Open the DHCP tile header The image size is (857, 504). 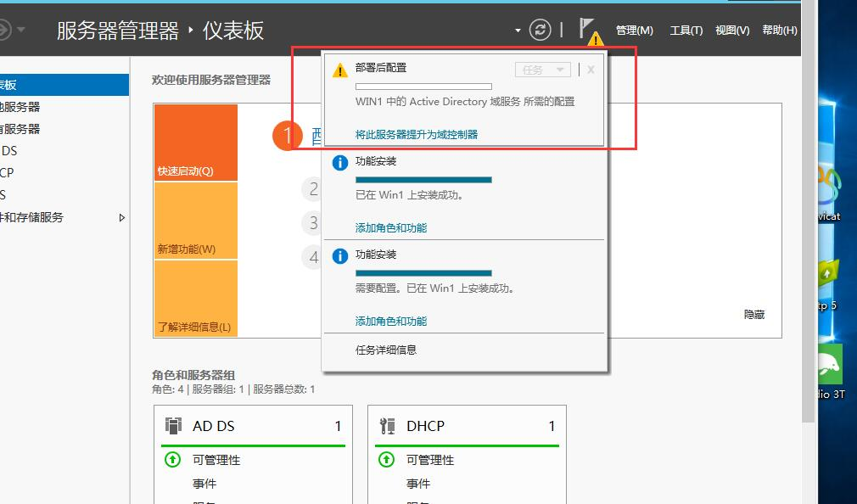(467, 426)
